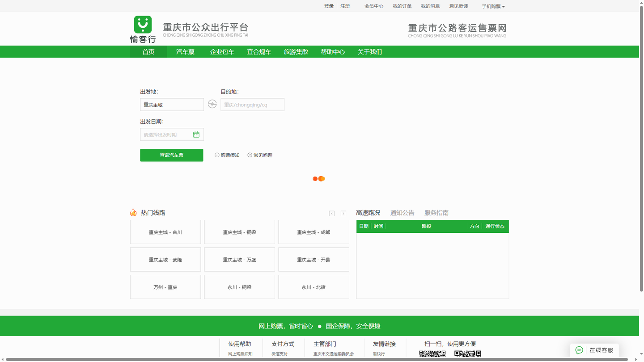Open 意见反馈
644x362 pixels.
pos(458,6)
